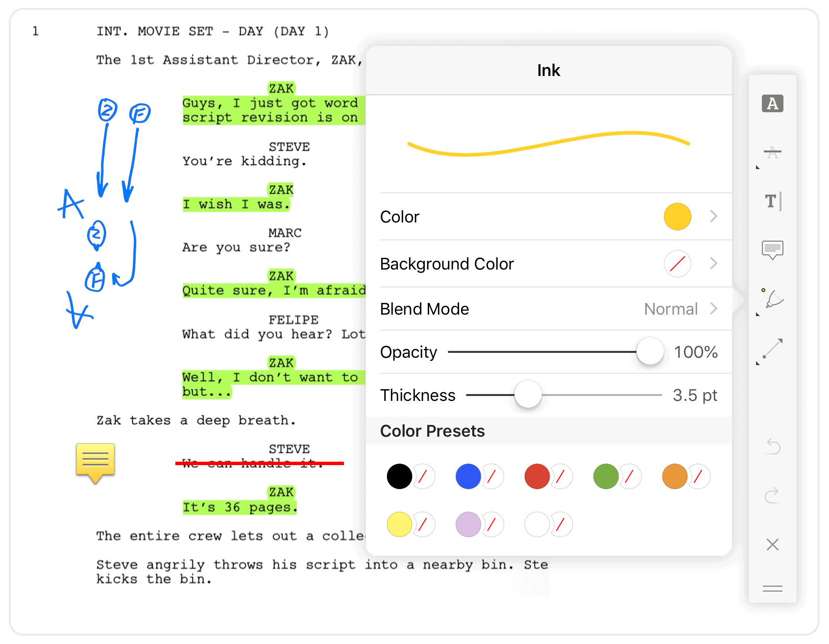Select the strikethrough text tool
The width and height of the screenshot is (829, 644).
pos(772,153)
